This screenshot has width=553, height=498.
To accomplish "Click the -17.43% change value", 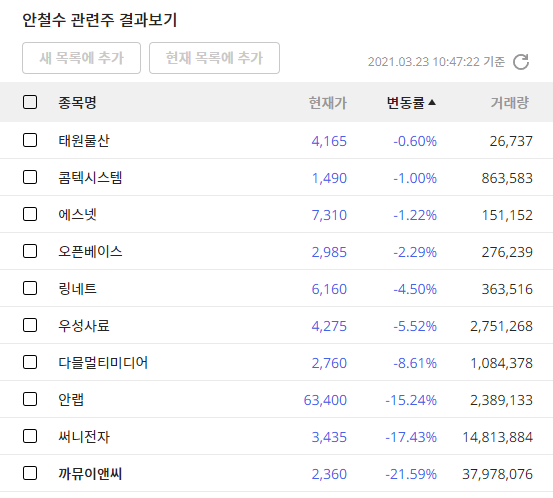I will pyautogui.click(x=411, y=438).
